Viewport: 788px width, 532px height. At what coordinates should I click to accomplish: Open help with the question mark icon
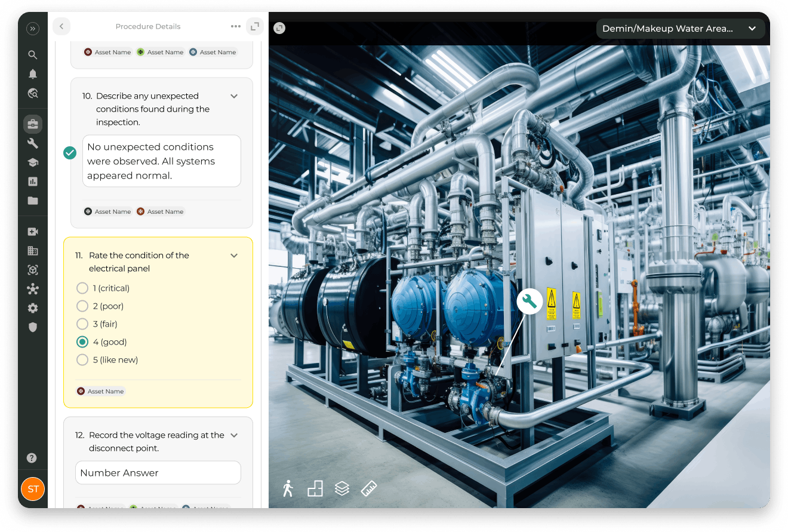pyautogui.click(x=32, y=458)
